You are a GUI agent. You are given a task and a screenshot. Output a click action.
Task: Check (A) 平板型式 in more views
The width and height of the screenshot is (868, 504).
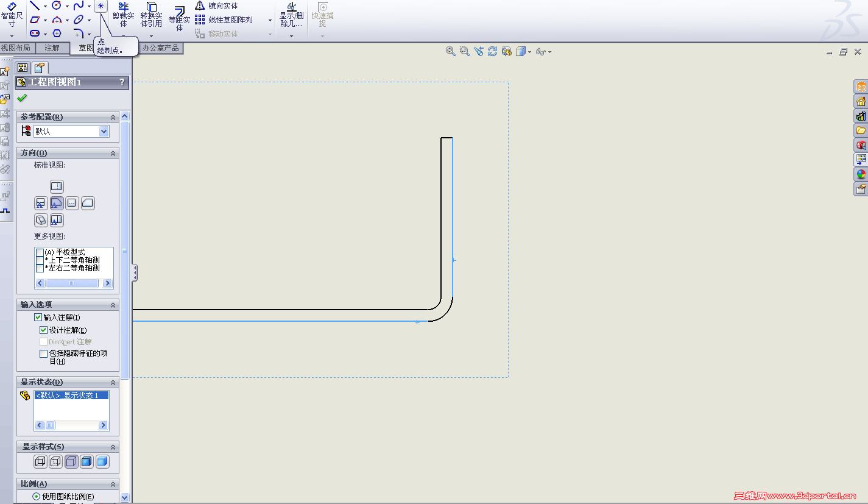tap(40, 252)
